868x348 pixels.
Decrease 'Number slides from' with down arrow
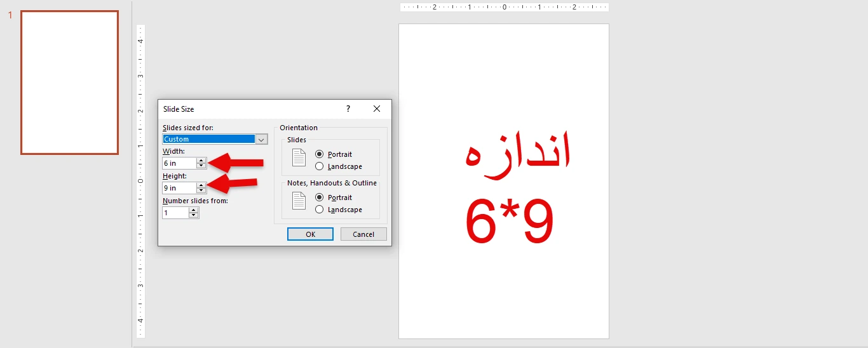(x=194, y=216)
